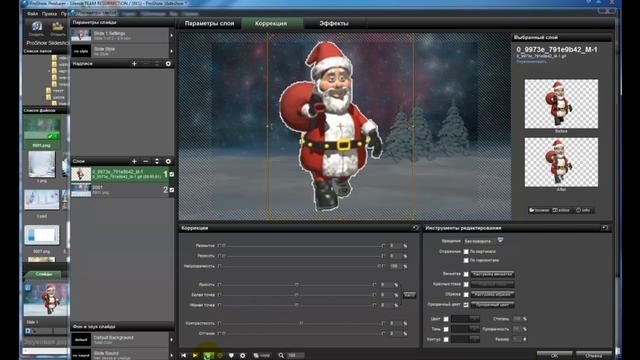The height and width of the screenshot is (360, 640).
Task: Enable horizontal flip По горизонтали checkbox
Action: point(466,260)
